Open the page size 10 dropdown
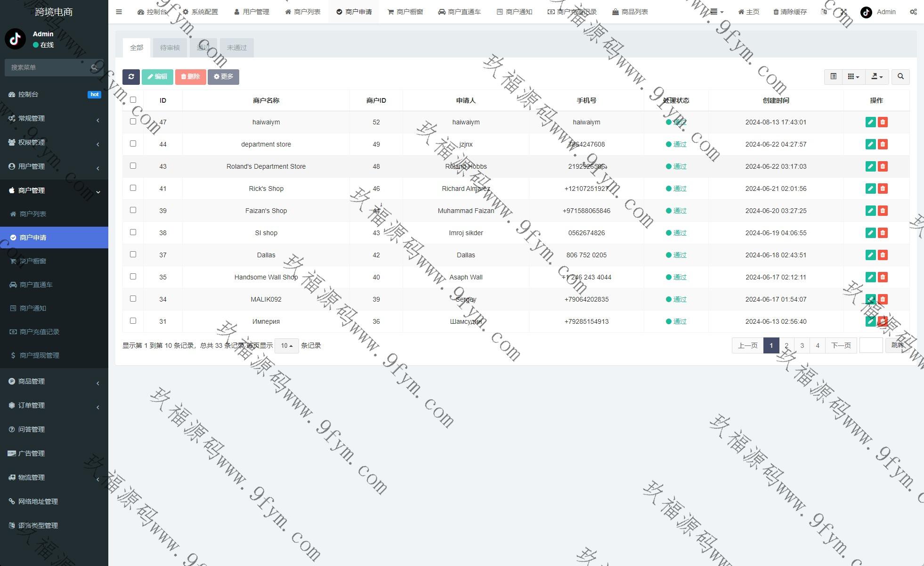Screen dimensions: 924x566 pos(286,345)
